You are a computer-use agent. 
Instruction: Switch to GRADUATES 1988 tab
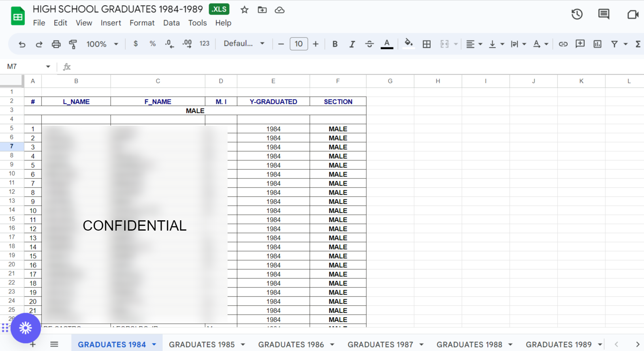pos(469,345)
